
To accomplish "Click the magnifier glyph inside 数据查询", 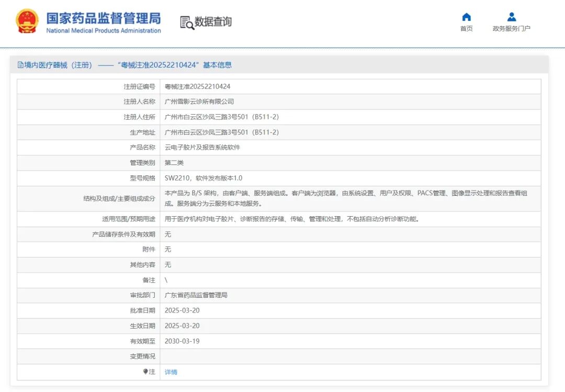I will click(189, 25).
